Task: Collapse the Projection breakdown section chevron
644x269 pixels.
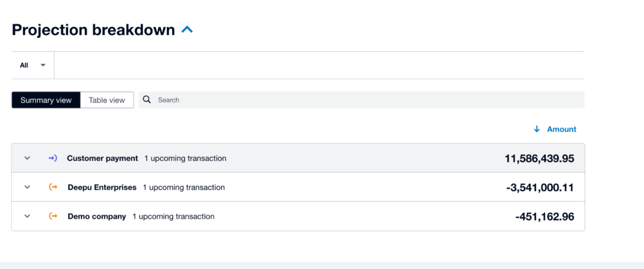Action: coord(187,30)
